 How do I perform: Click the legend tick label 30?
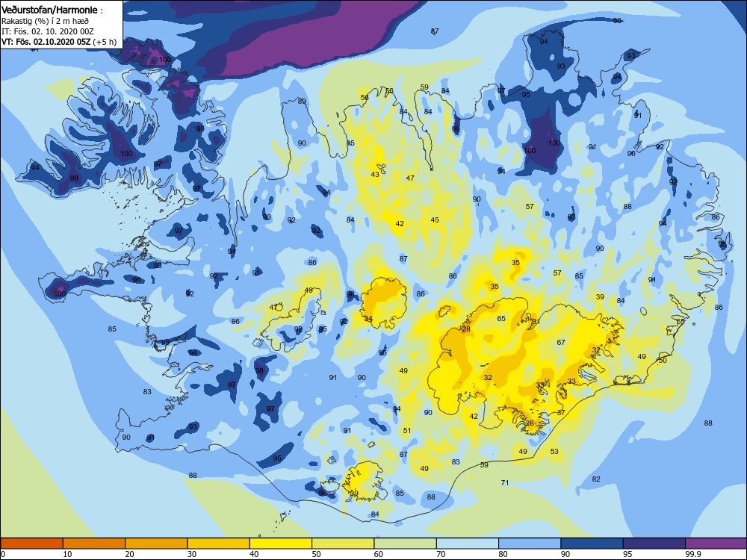[192, 554]
